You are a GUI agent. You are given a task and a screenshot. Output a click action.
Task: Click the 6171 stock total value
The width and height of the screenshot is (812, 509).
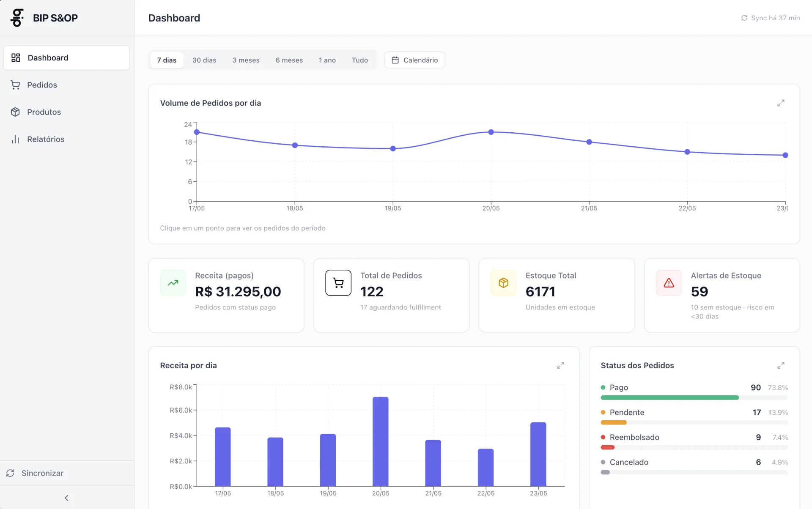click(x=540, y=292)
